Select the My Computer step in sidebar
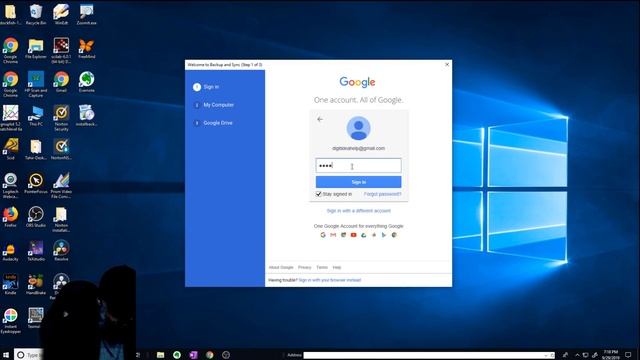Image resolution: width=640 pixels, height=360 pixels. coord(213,105)
